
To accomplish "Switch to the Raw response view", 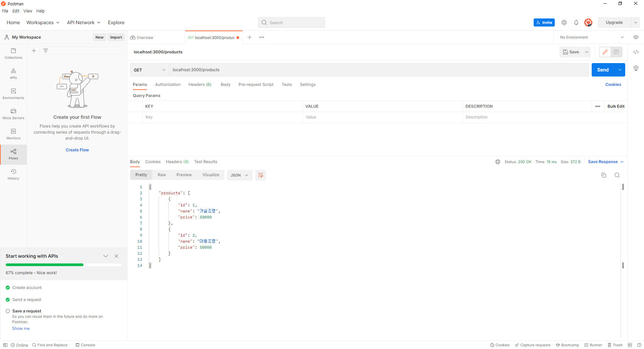I will point(162,175).
